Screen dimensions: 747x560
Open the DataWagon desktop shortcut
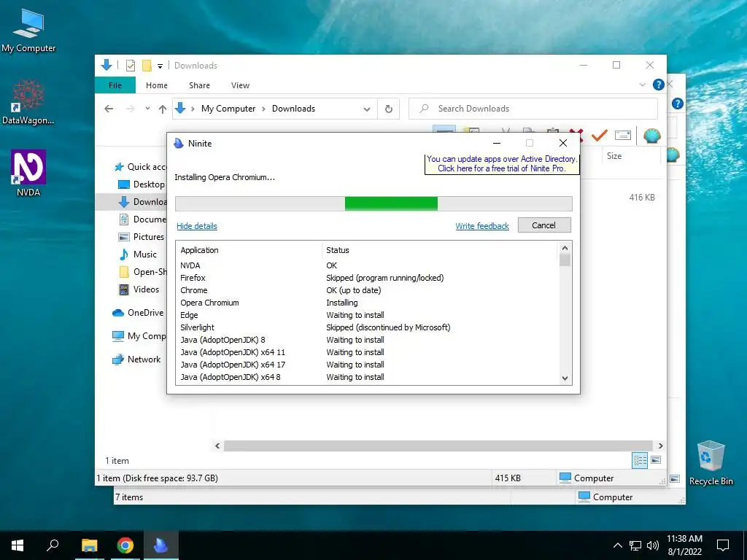pyautogui.click(x=28, y=102)
